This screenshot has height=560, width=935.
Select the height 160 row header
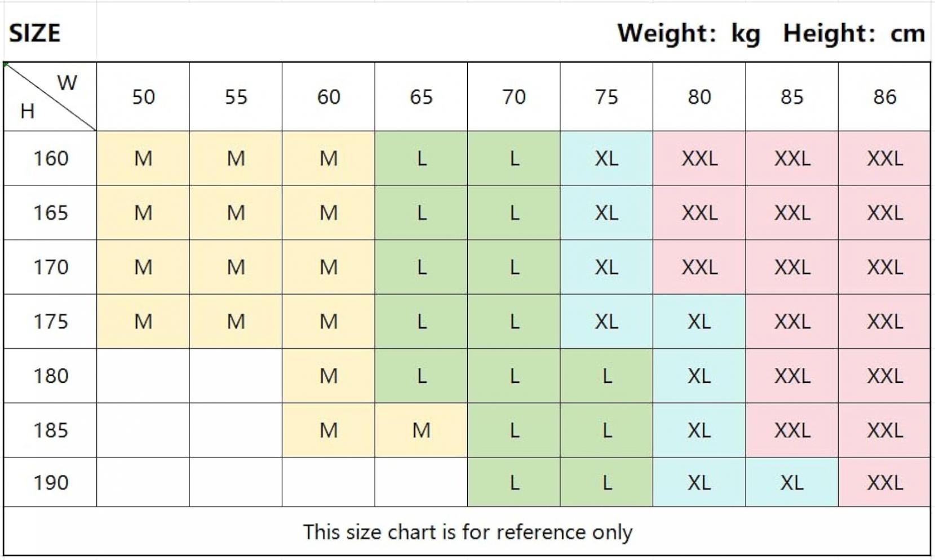[x=50, y=158]
